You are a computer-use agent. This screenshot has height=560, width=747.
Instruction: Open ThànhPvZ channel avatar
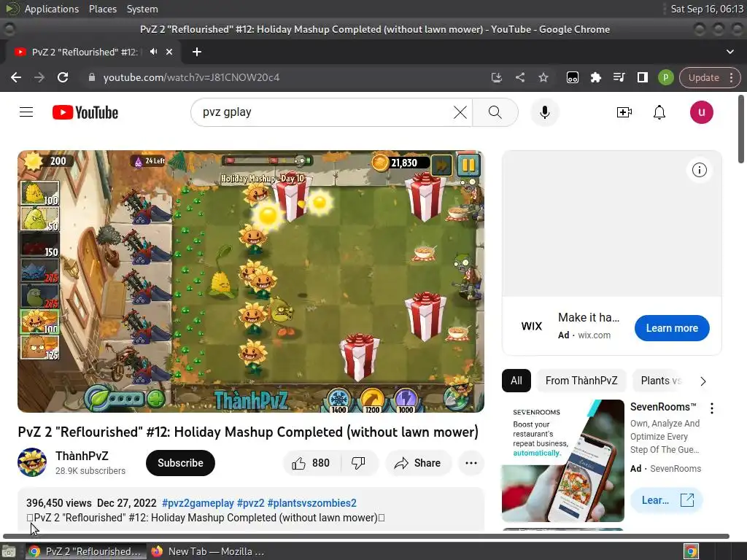[x=32, y=462]
